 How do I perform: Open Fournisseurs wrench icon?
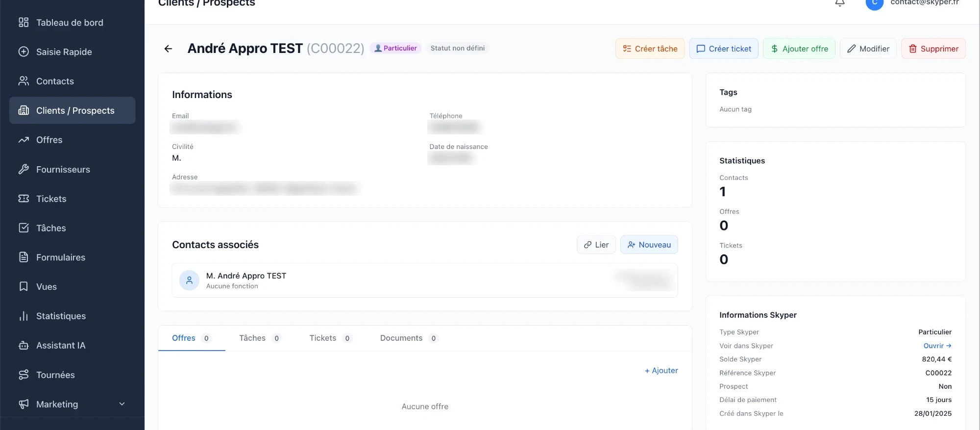[24, 169]
